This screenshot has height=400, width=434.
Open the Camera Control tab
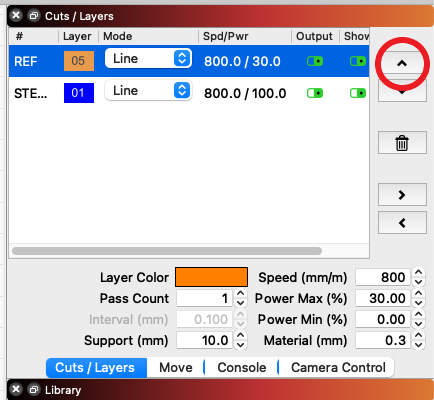(x=338, y=368)
